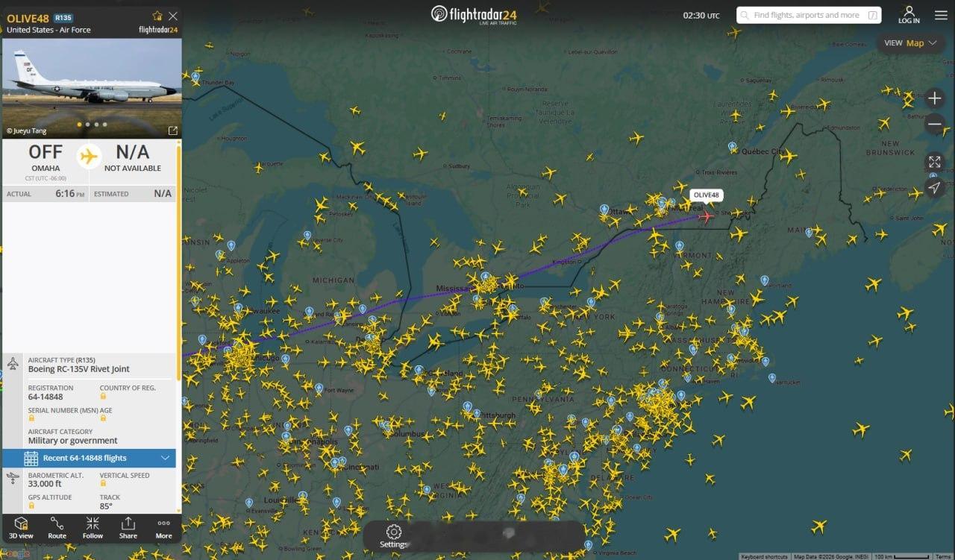Open the hamburger main menu
This screenshot has height=560, width=955.
tap(940, 15)
